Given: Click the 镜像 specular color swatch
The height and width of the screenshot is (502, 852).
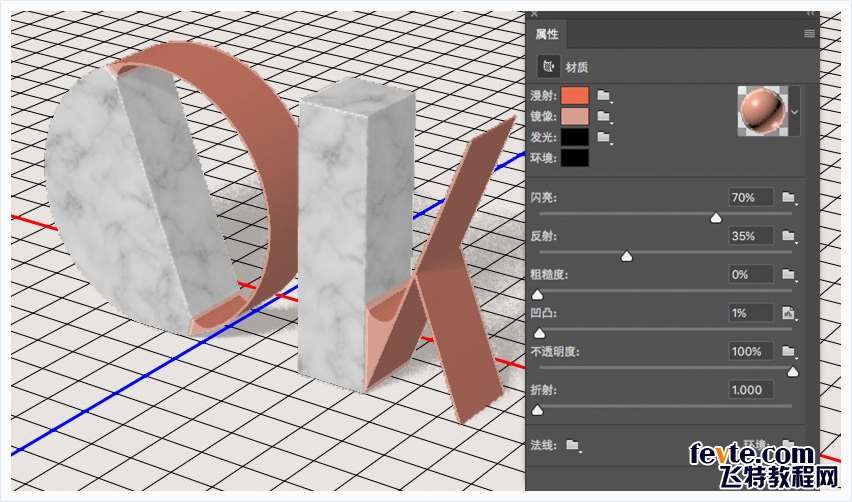Looking at the screenshot, I should click(574, 116).
